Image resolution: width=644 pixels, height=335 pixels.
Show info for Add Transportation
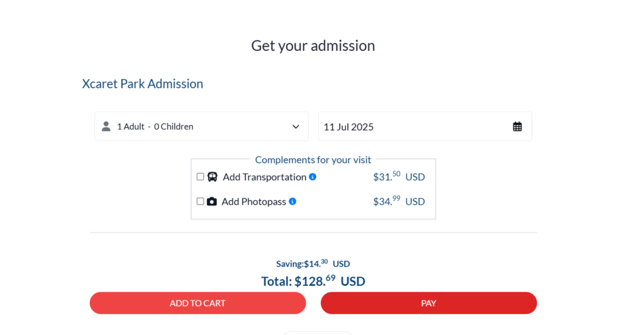313,177
